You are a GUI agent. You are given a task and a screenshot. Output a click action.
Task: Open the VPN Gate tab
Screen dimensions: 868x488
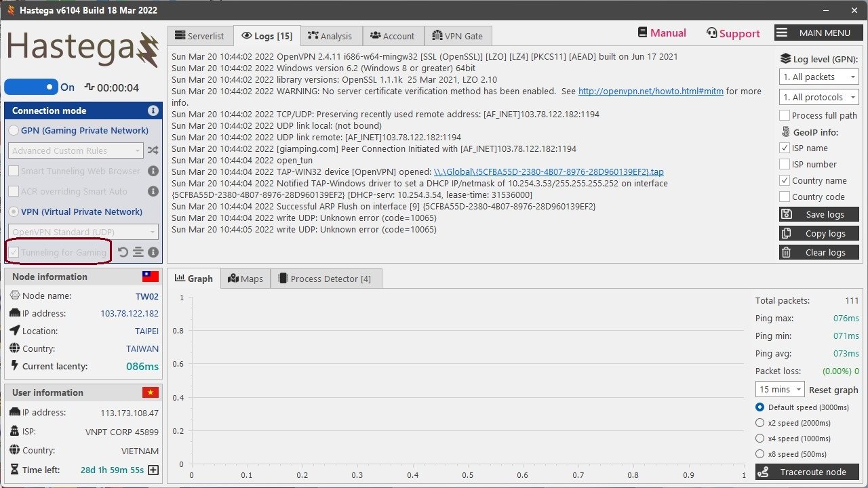[x=458, y=36]
